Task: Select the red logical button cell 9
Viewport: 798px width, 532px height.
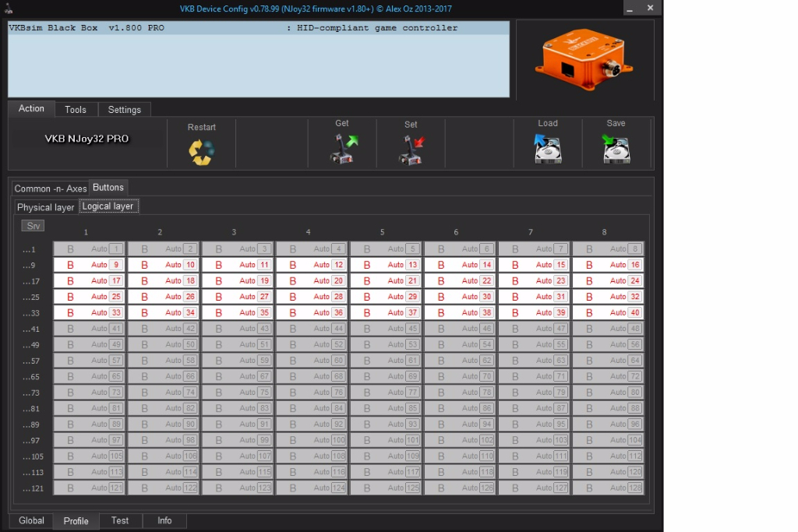Action: click(89, 265)
